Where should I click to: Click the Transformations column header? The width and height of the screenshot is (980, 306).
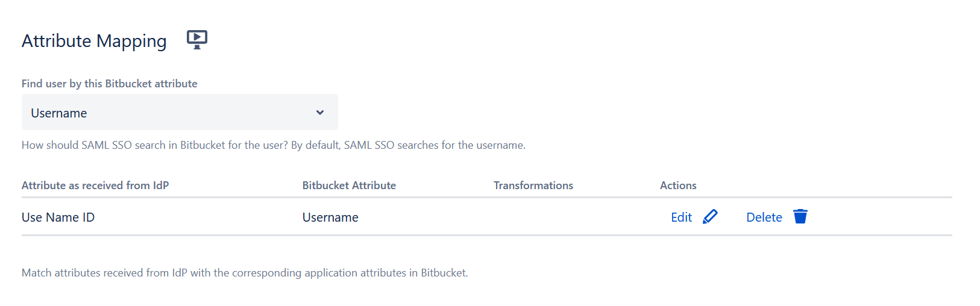[533, 186]
